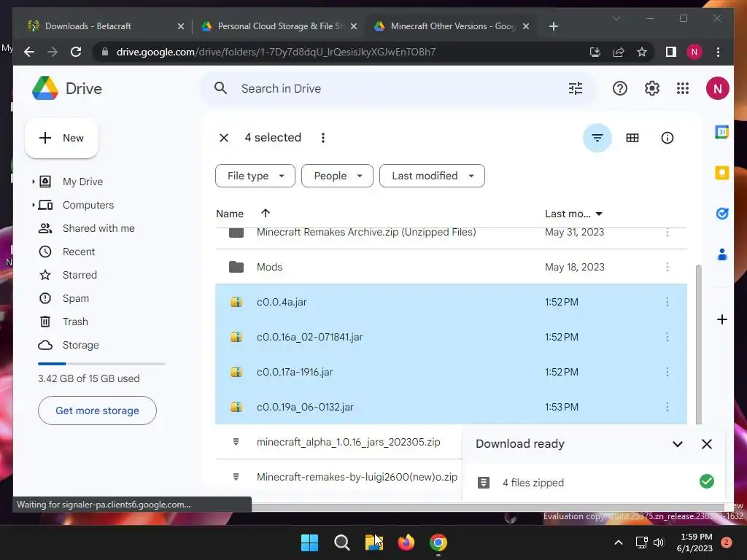Clear the 4 selected files selection
The image size is (747, 560).
(x=223, y=138)
